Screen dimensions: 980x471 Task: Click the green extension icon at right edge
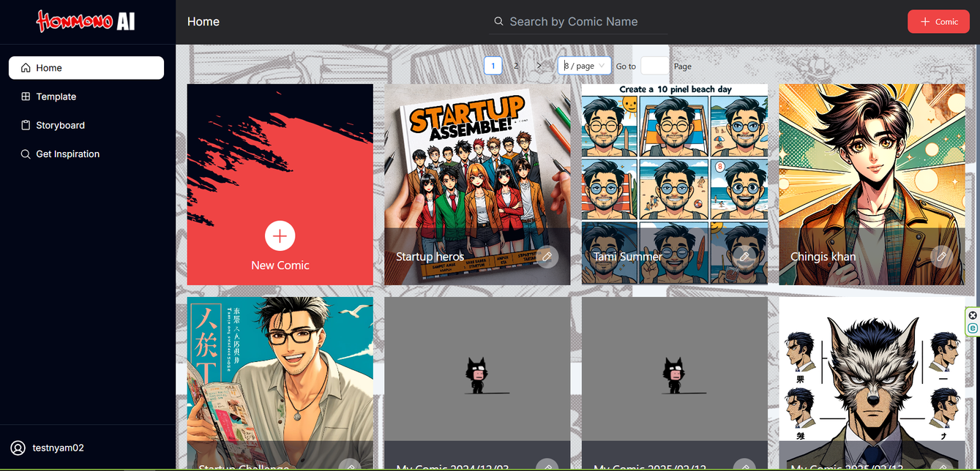973,328
